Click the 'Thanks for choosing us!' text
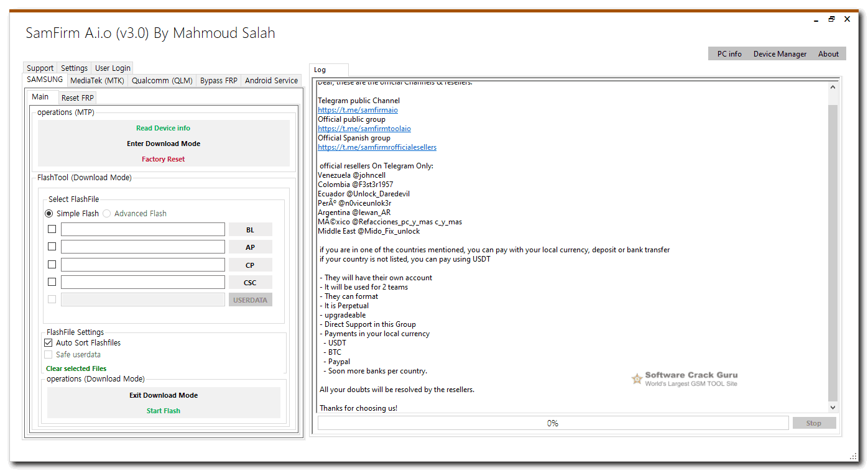Screen dimensions: 868x471 358,408
